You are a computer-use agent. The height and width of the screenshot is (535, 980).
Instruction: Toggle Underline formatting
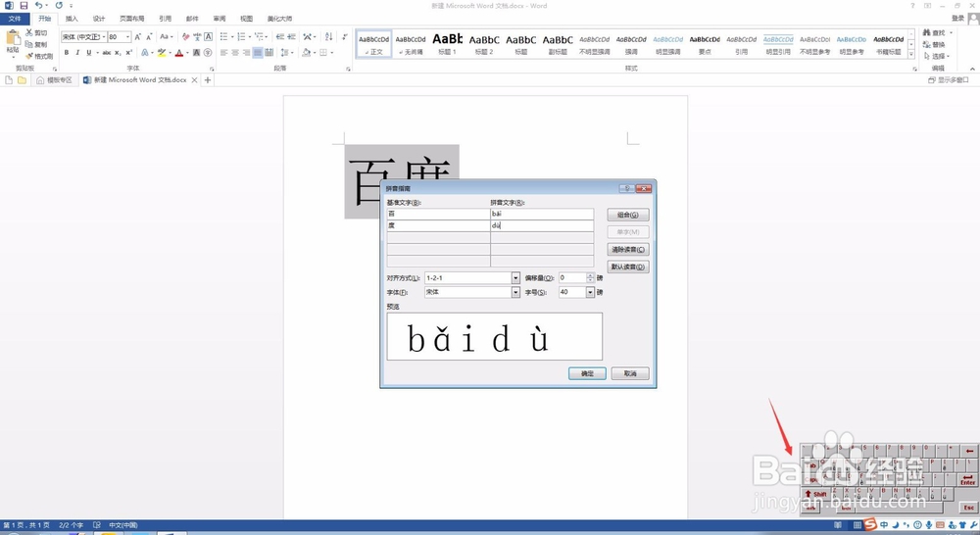click(89, 53)
